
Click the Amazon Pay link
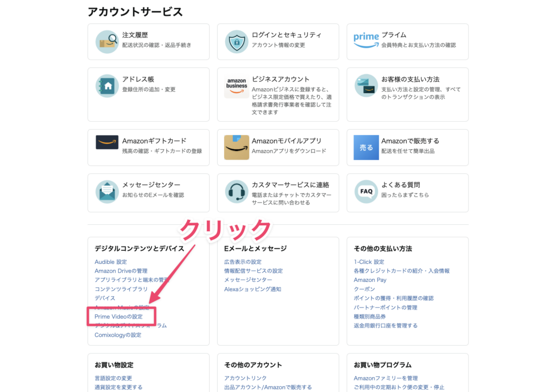[370, 280]
